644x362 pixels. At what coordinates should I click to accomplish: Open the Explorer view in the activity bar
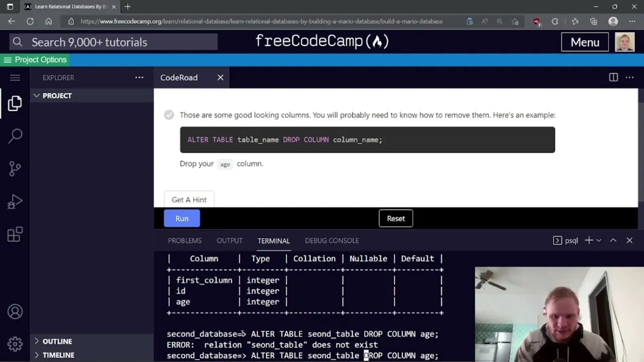tap(15, 103)
